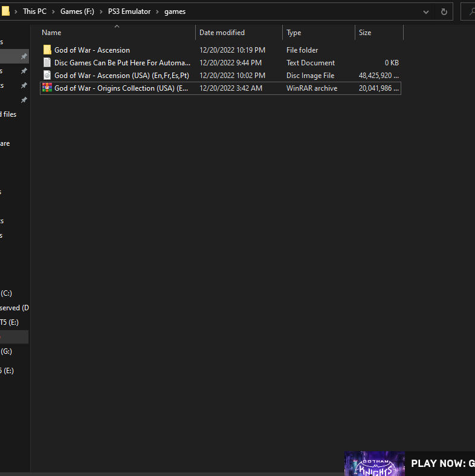Image resolution: width=475 pixels, height=476 pixels.
Task: Go to PS3 Emulator in breadcrumb
Action: (129, 11)
